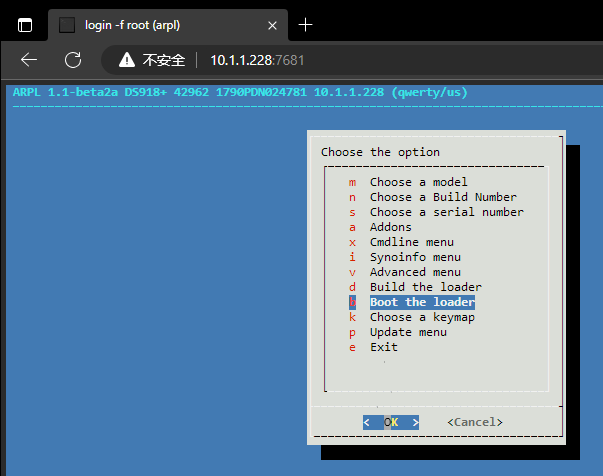Select the login -f root (arpl) tab
The image size is (603, 476).
(x=168, y=25)
